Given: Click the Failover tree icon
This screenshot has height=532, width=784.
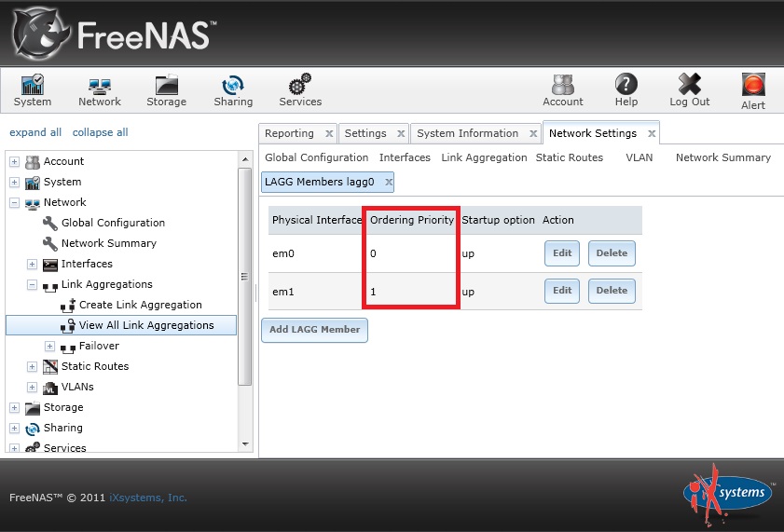Looking at the screenshot, I should [67, 348].
